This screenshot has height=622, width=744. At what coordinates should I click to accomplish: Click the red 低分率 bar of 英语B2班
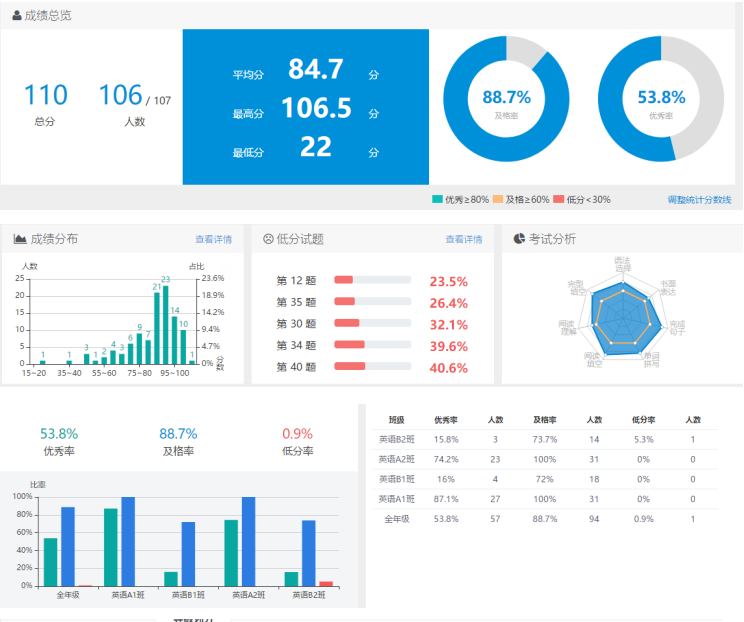coord(326,584)
